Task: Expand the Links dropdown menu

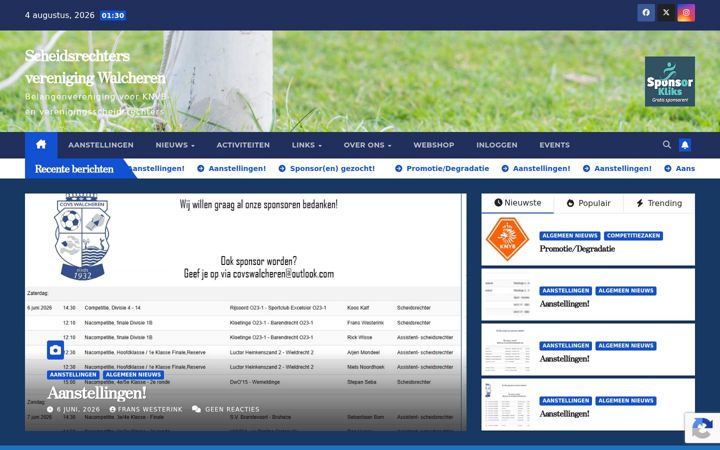Action: coord(307,145)
